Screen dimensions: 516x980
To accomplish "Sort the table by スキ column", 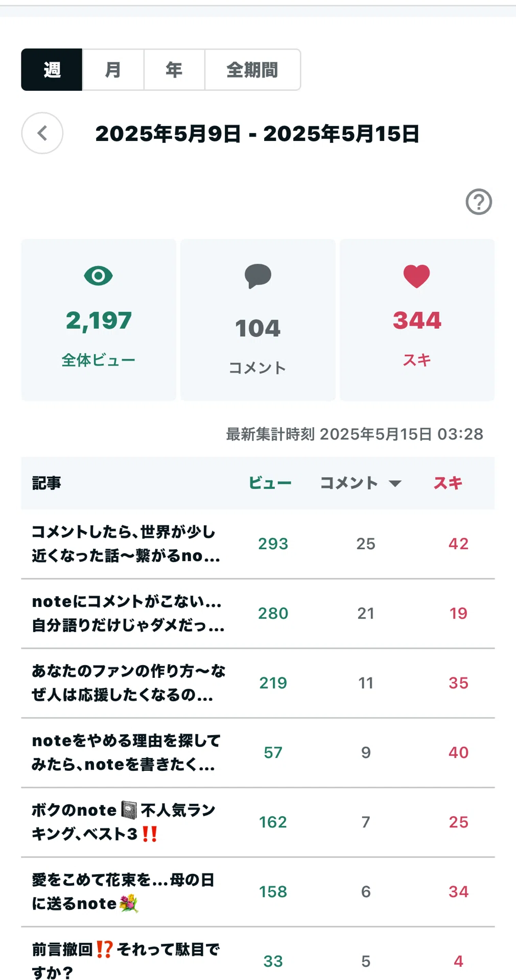I will (448, 483).
